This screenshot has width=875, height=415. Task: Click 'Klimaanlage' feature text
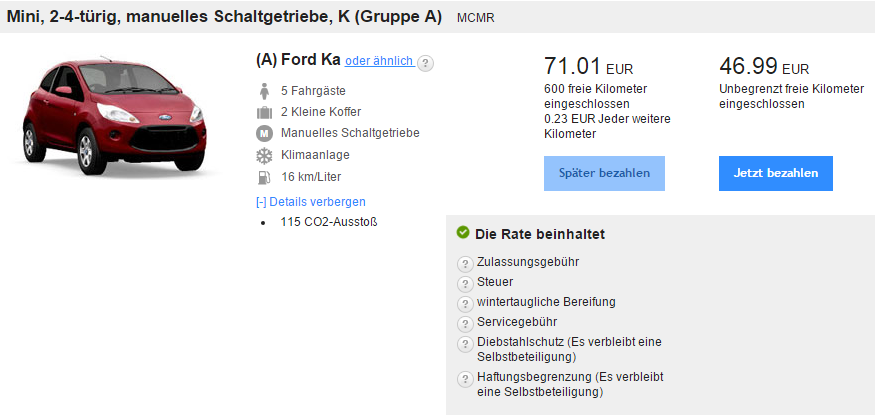[315, 155]
